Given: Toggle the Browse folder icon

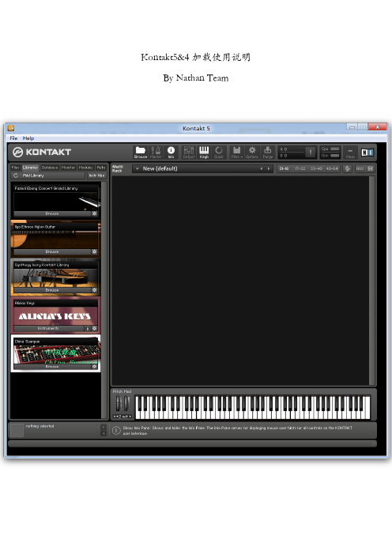Looking at the screenshot, I should pyautogui.click(x=141, y=153).
